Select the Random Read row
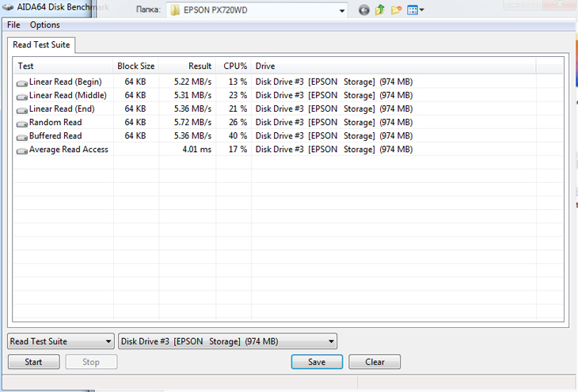The width and height of the screenshot is (578, 392). click(288, 122)
